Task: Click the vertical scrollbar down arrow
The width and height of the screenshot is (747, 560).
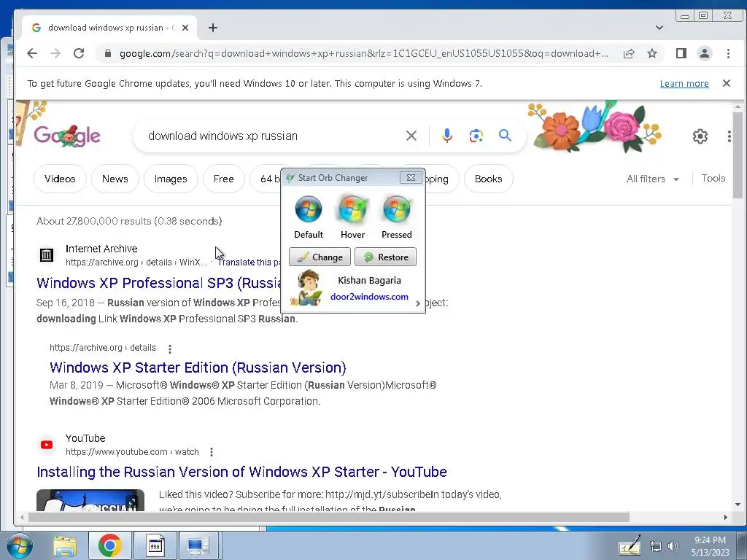Action: [738, 505]
